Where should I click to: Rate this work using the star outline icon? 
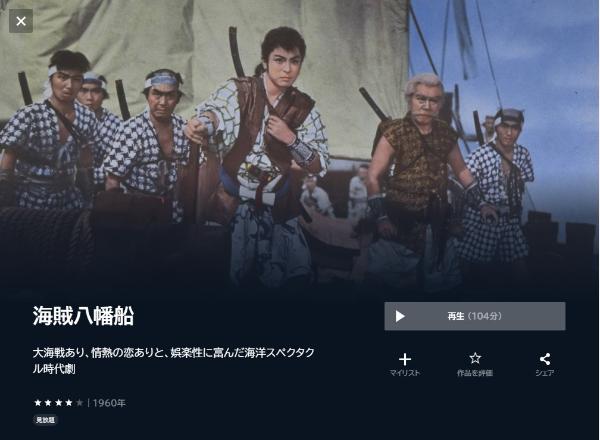(475, 359)
